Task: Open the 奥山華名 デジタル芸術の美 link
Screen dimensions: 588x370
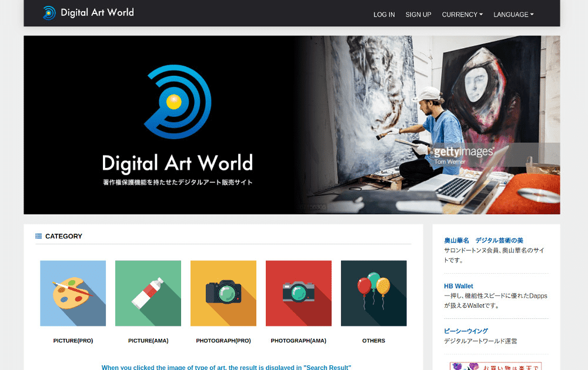Action: coord(486,240)
